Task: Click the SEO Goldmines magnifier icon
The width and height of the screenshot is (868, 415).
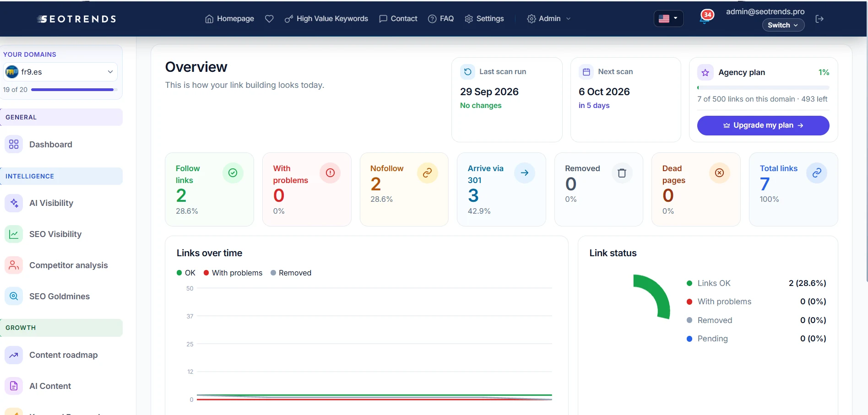Action: 14,296
